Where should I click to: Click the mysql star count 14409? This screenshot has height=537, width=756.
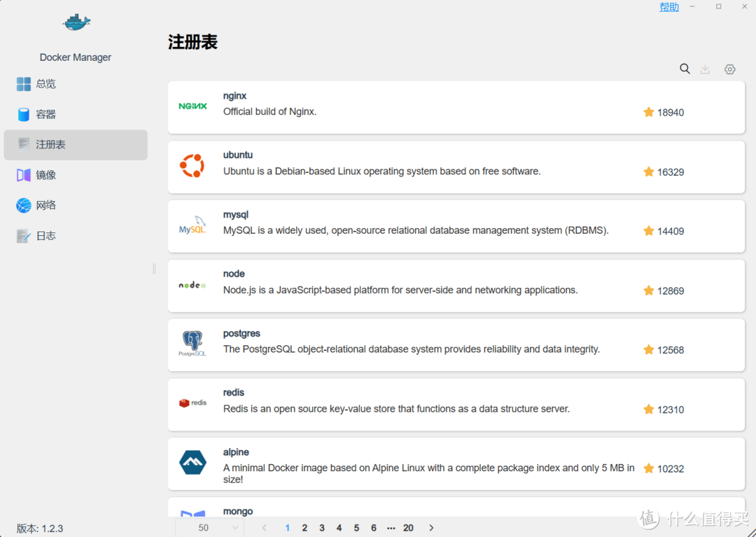[x=671, y=231]
